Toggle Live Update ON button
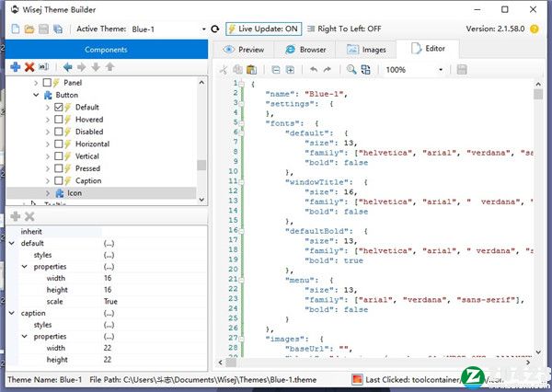Viewport: 552px width, 392px height. (264, 29)
